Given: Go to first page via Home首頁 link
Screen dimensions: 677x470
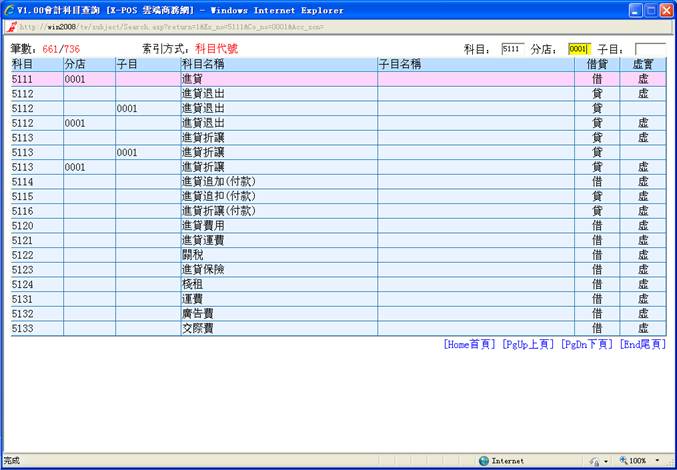Looking at the screenshot, I should click(469, 344).
